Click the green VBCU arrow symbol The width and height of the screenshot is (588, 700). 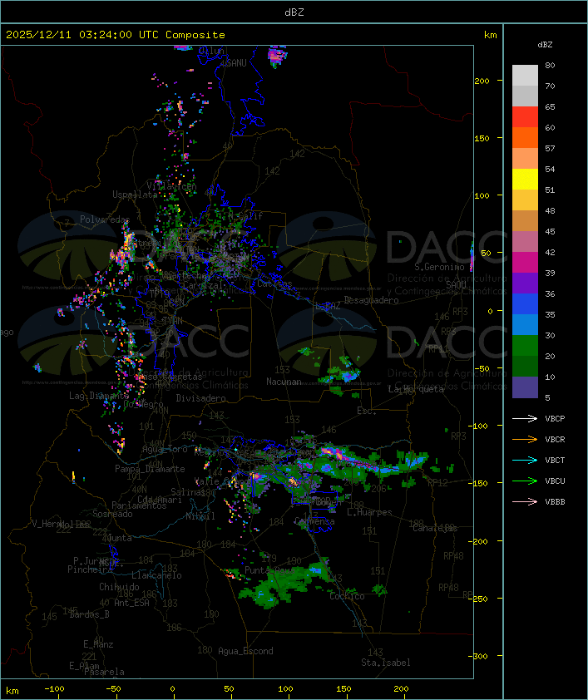pyautogui.click(x=525, y=481)
